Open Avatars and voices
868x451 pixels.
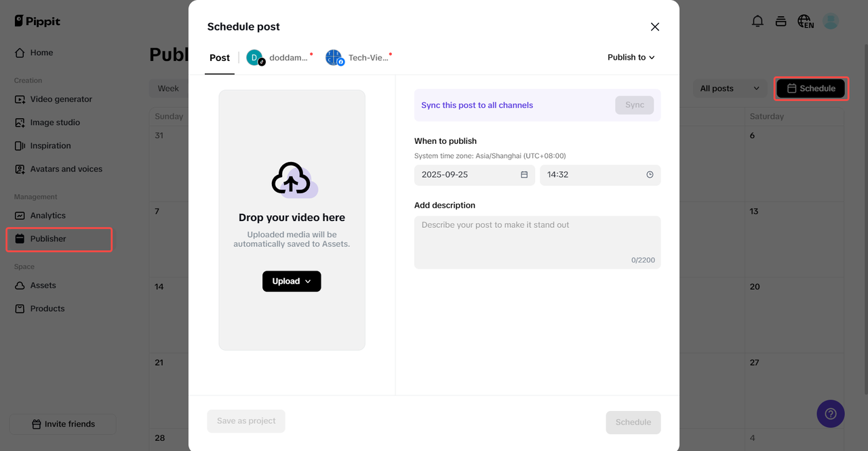(x=65, y=168)
